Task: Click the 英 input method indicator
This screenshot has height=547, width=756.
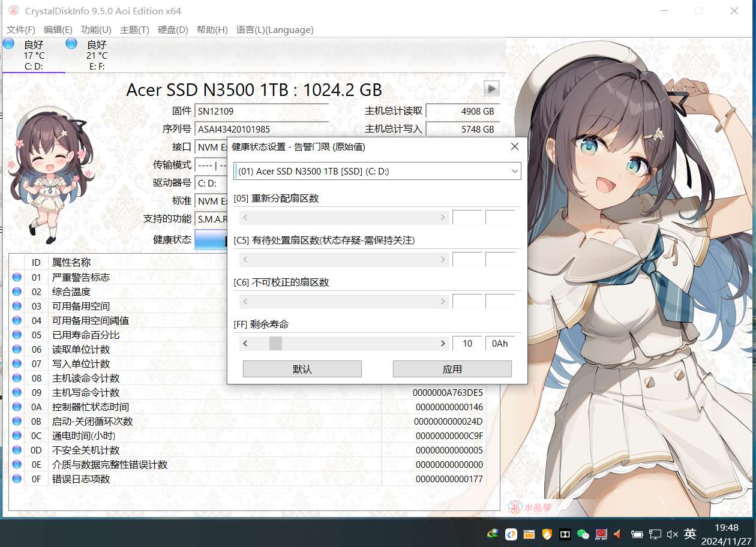Action: point(691,534)
